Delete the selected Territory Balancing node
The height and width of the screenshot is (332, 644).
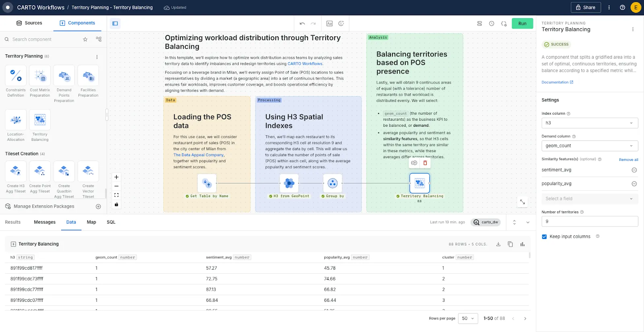[x=425, y=163]
